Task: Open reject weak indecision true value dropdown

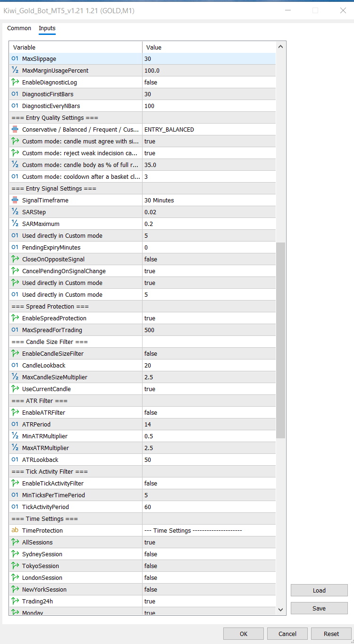Action: tap(209, 153)
